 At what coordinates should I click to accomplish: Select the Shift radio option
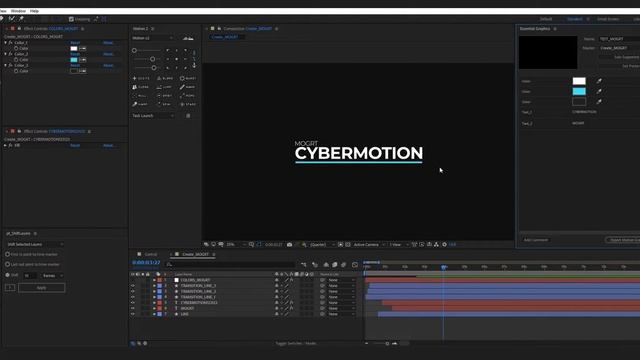[7, 275]
